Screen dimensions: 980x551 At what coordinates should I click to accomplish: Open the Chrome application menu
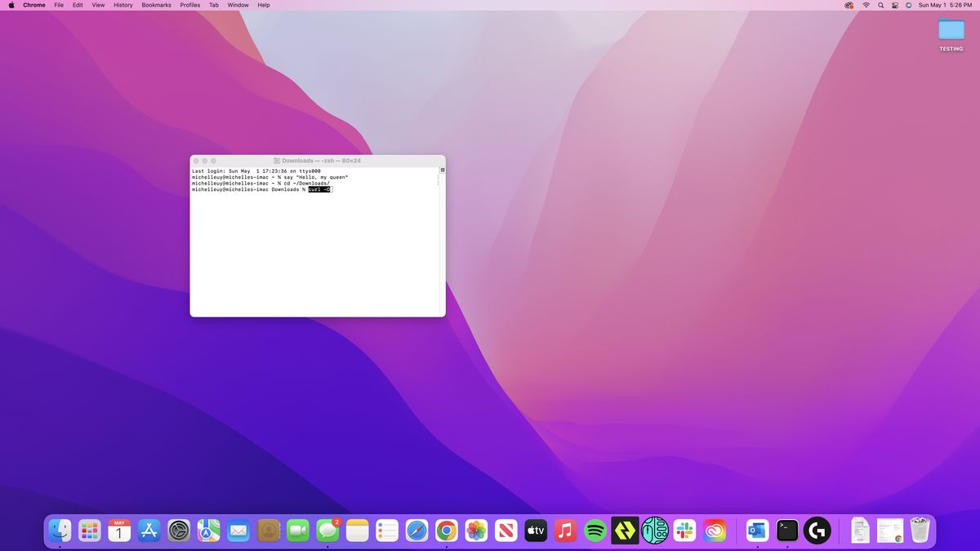(x=34, y=5)
